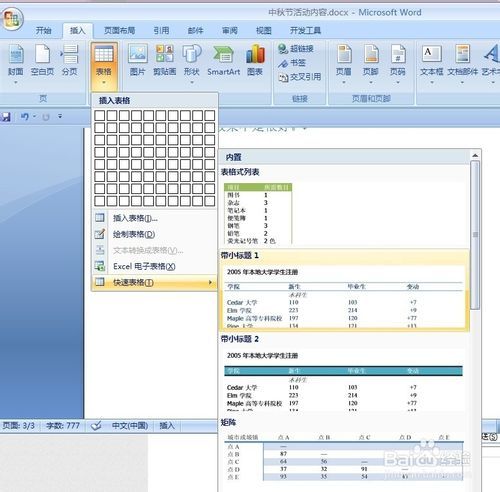Choose 插入表格(I)... menu entry
Screen dimensions: 500x492
(x=154, y=218)
